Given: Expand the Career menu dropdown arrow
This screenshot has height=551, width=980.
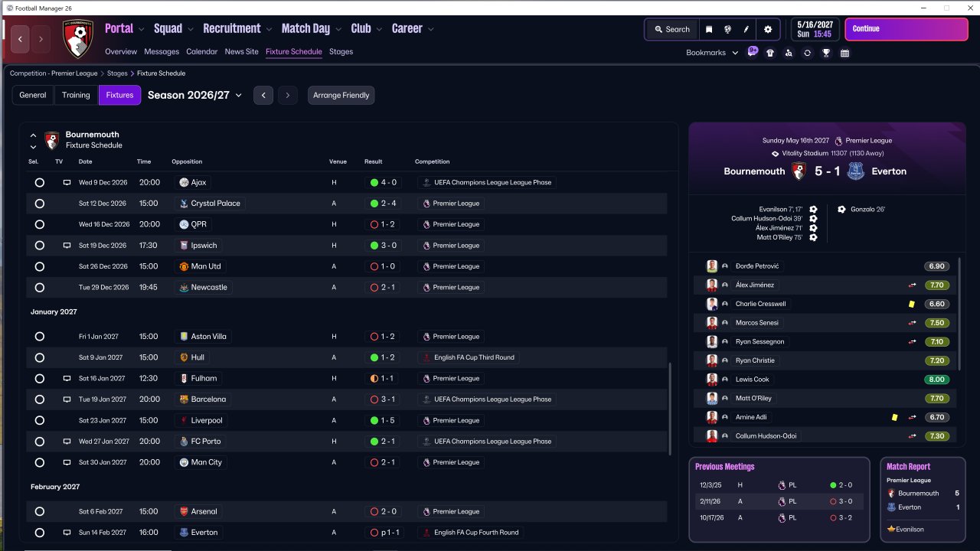Looking at the screenshot, I should 431,29.
